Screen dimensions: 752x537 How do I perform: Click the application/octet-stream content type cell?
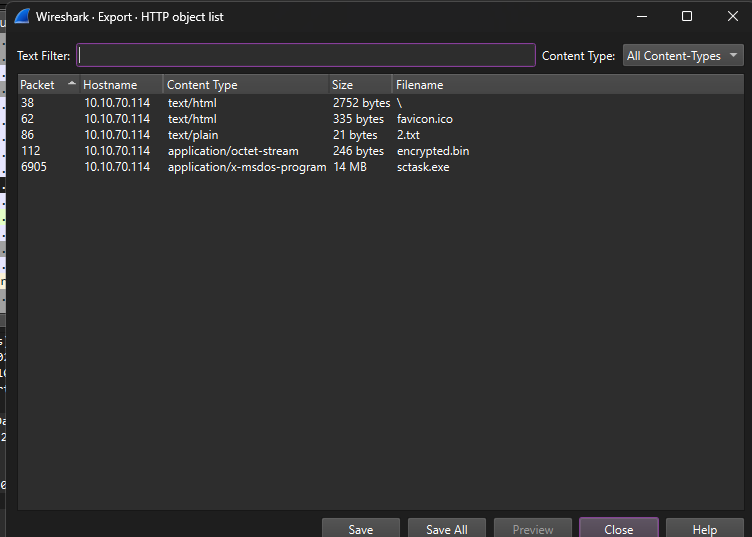point(233,151)
